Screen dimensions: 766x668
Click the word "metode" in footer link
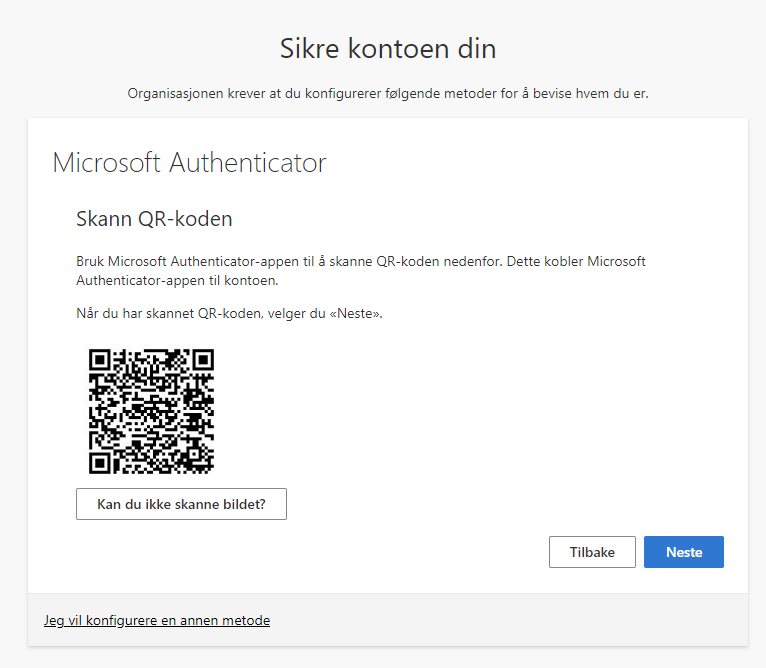point(246,620)
